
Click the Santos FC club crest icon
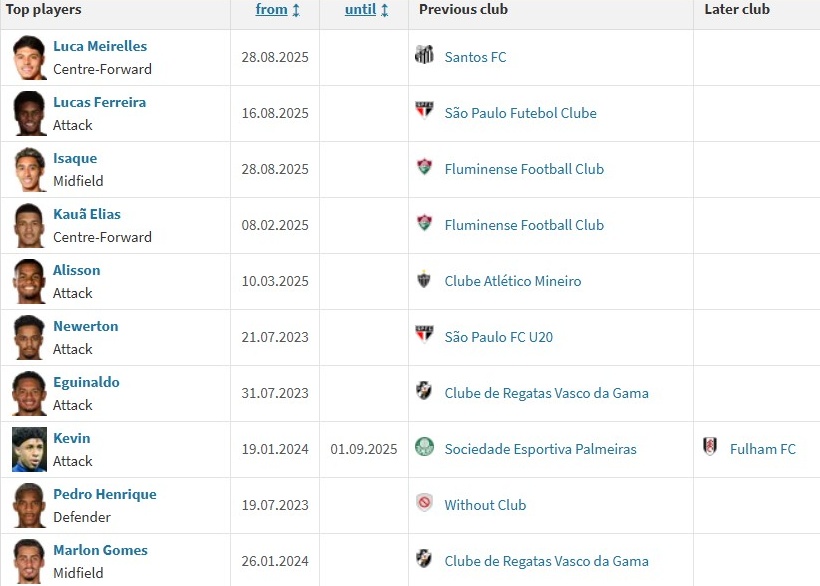tap(424, 56)
